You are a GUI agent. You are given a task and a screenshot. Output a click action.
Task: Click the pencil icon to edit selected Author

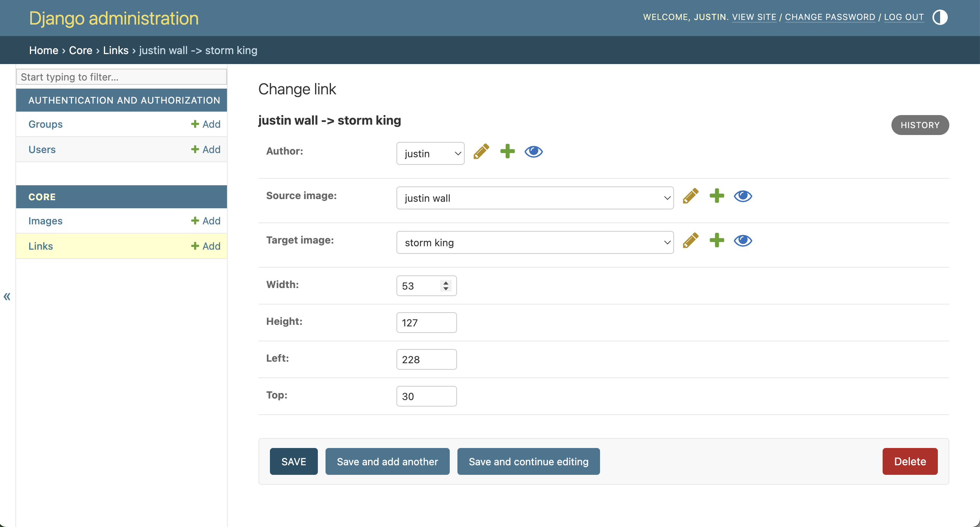(x=481, y=152)
